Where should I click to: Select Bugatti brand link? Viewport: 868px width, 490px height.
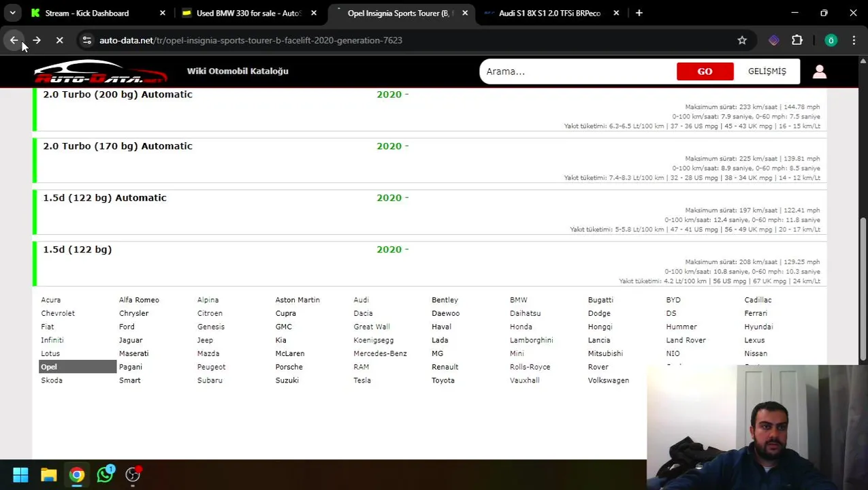(x=600, y=300)
